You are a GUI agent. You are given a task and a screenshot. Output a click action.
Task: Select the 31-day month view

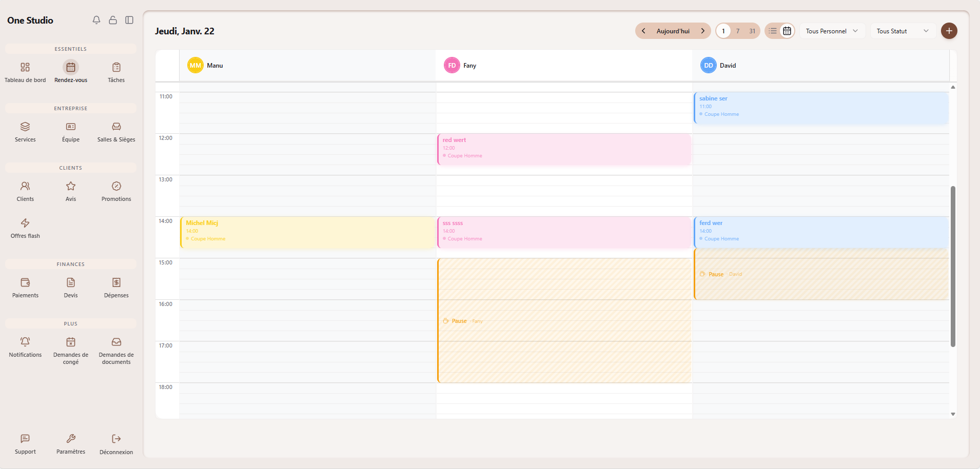tap(753, 31)
